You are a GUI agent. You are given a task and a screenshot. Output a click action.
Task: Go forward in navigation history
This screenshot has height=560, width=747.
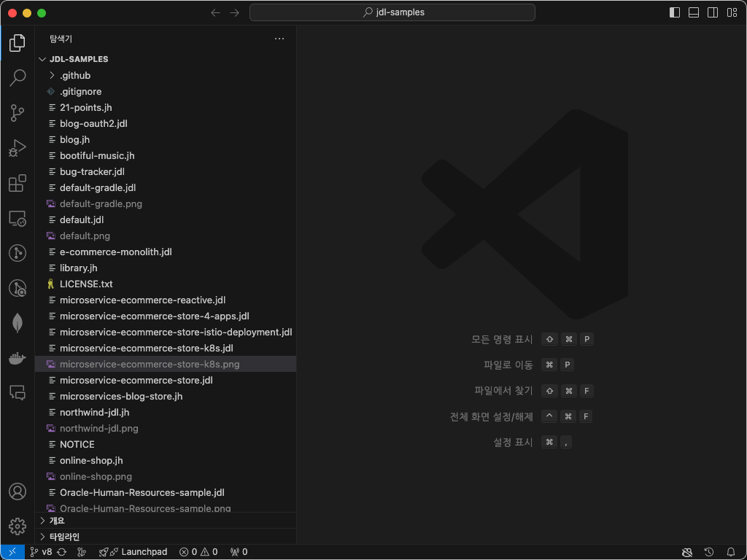[234, 12]
